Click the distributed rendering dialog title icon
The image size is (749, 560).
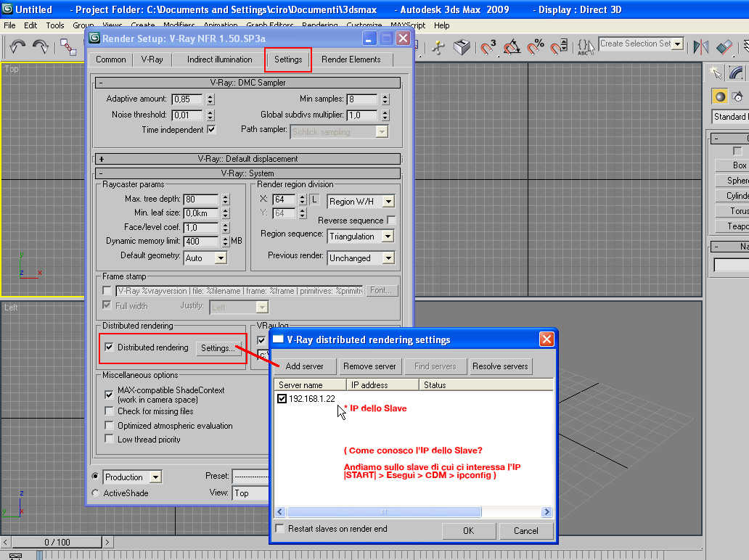tap(277, 339)
